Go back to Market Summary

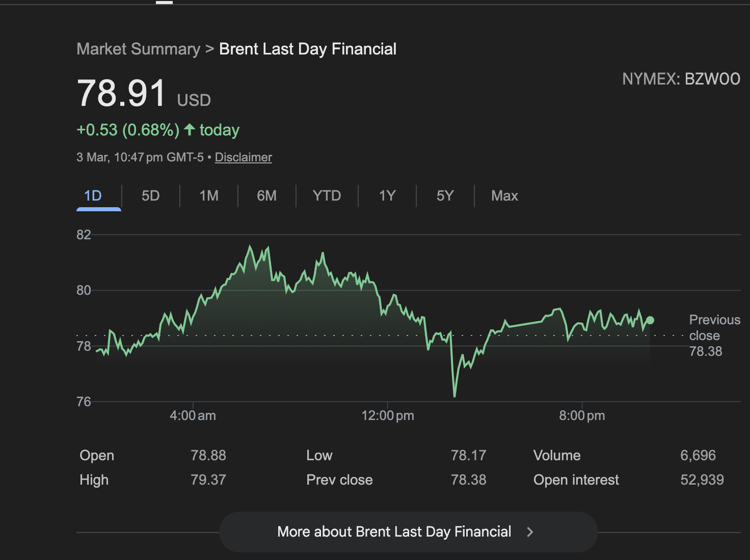[x=138, y=48]
